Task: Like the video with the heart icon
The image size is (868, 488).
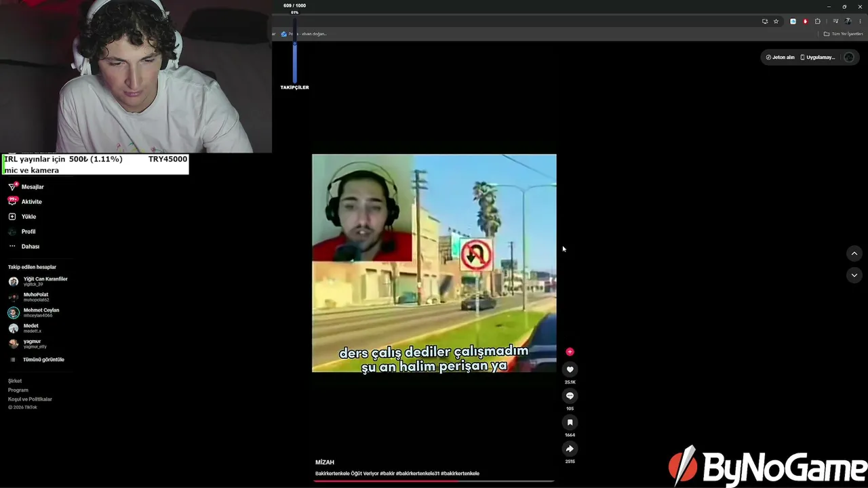Action: [x=570, y=369]
